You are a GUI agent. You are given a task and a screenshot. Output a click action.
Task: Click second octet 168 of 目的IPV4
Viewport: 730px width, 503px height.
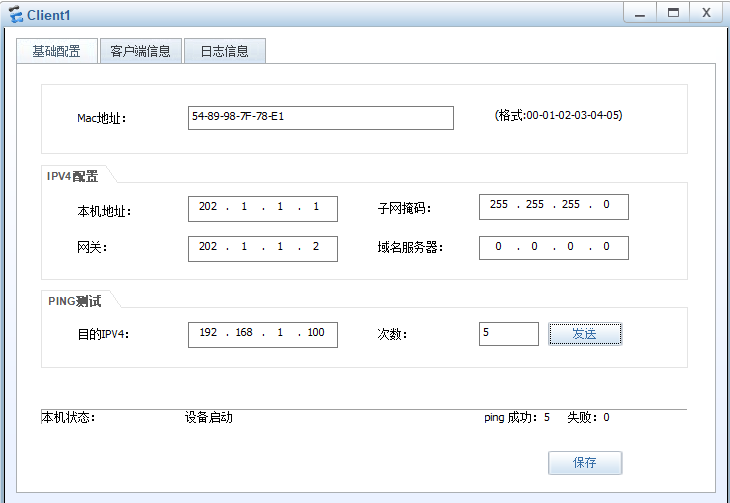(x=244, y=333)
